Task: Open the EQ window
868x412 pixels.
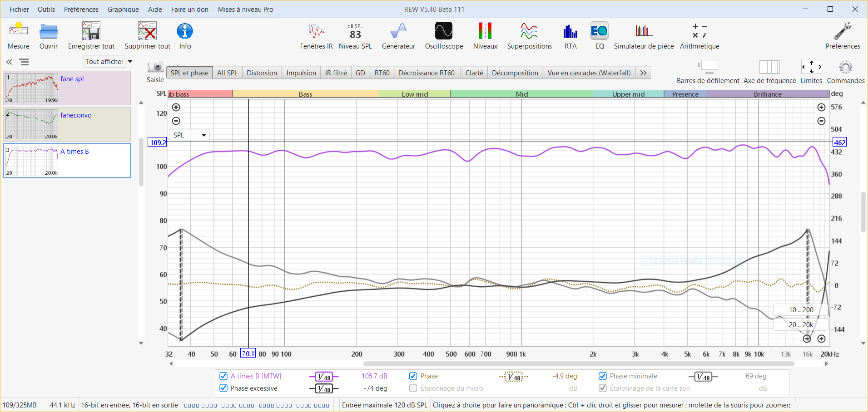Action: pos(600,35)
